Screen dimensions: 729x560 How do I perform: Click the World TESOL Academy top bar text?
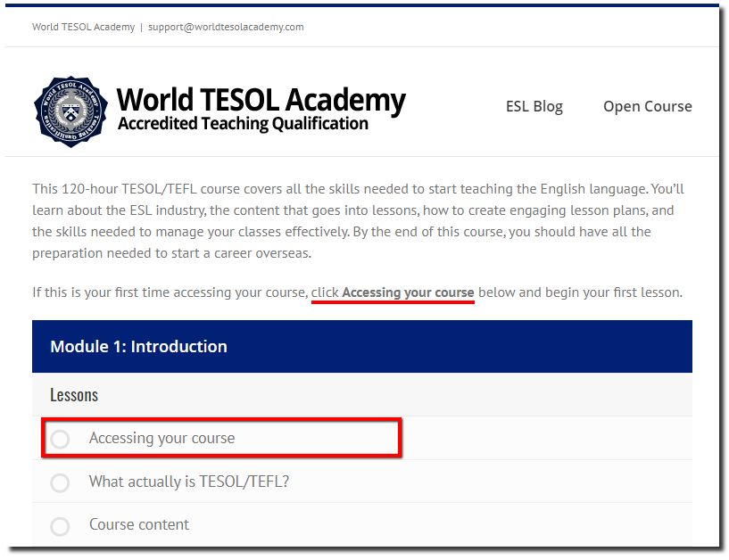pyautogui.click(x=83, y=27)
